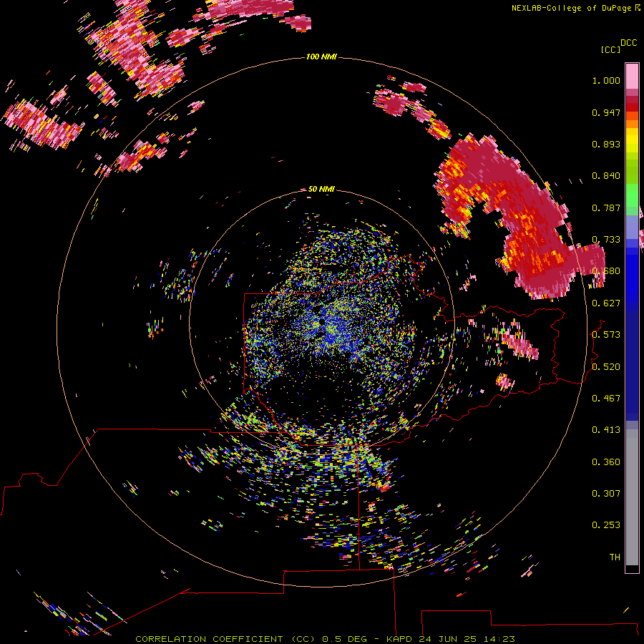Image resolution: width=644 pixels, height=644 pixels.
Task: Select the 0.840 scale value
Action: coord(606,176)
